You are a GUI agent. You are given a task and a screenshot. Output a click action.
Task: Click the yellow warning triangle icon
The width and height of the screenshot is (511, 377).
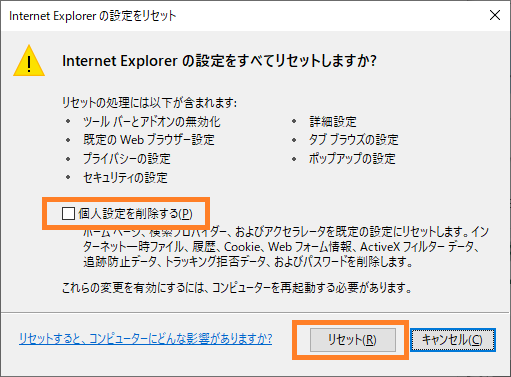(29, 61)
